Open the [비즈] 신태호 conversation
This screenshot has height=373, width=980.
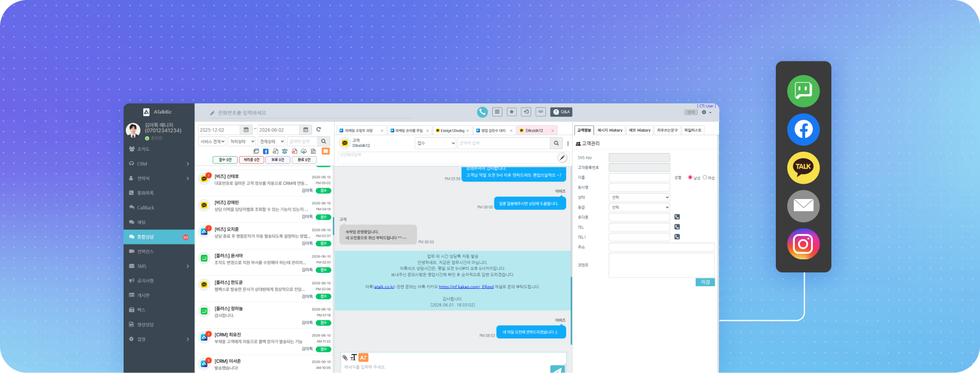point(265,183)
